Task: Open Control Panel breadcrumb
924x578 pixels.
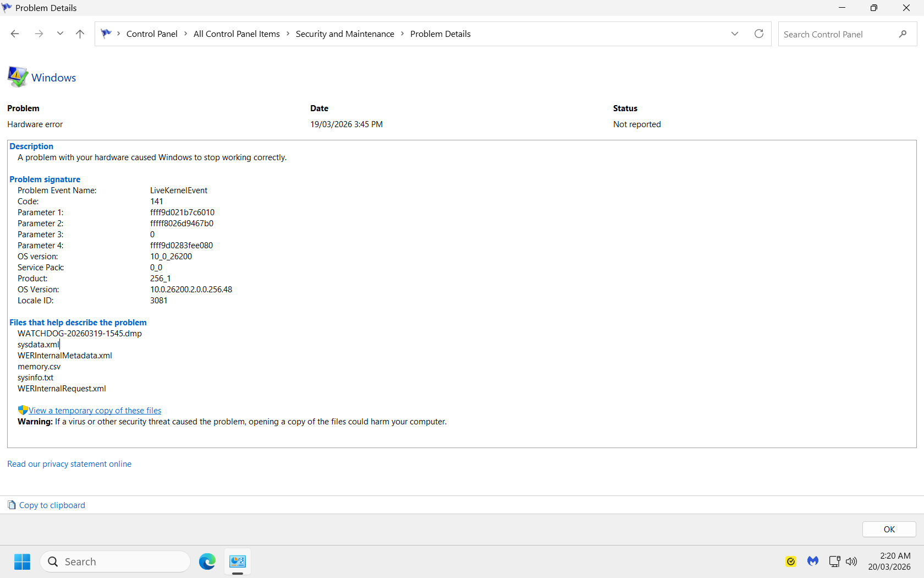Action: click(x=152, y=34)
